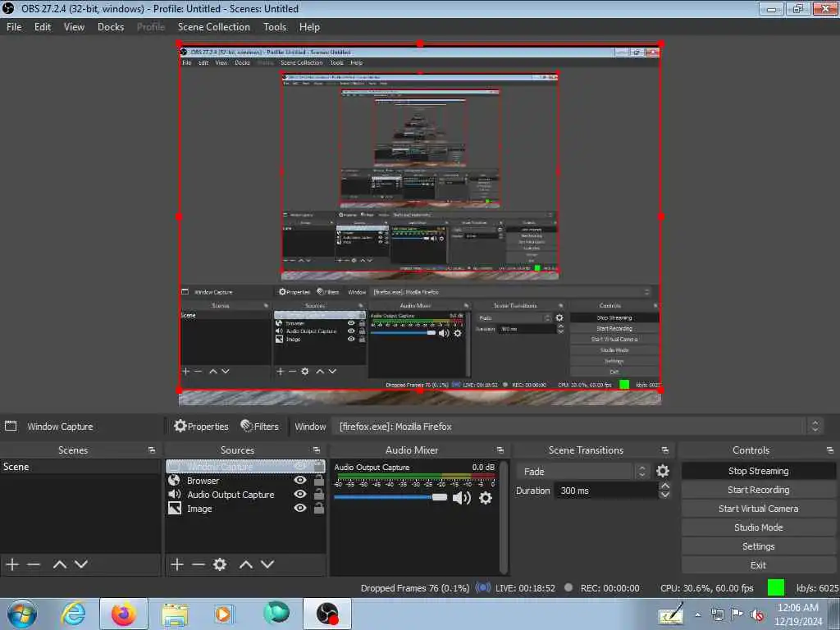Click the Audio Mixer vertical scrollbar
The image size is (840, 630).
point(503,517)
